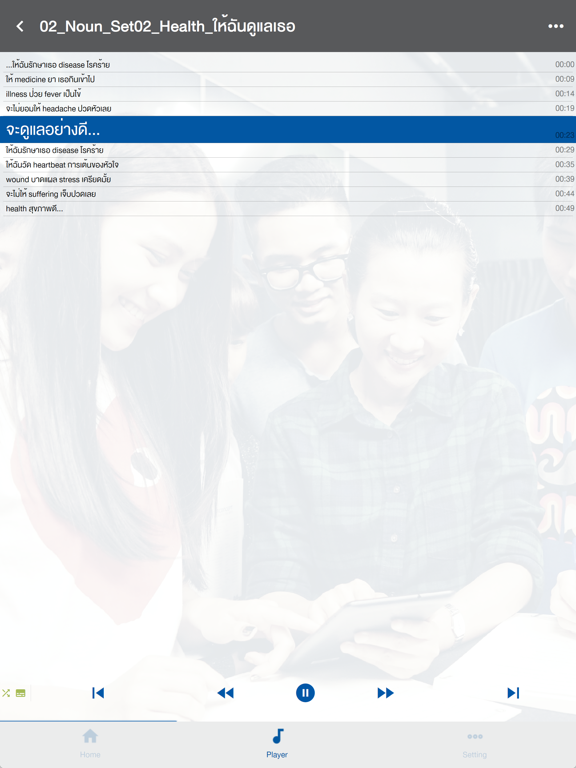
Task: Select lyric line containing 'headache ปวดหัวเลย'
Action: coord(288,109)
